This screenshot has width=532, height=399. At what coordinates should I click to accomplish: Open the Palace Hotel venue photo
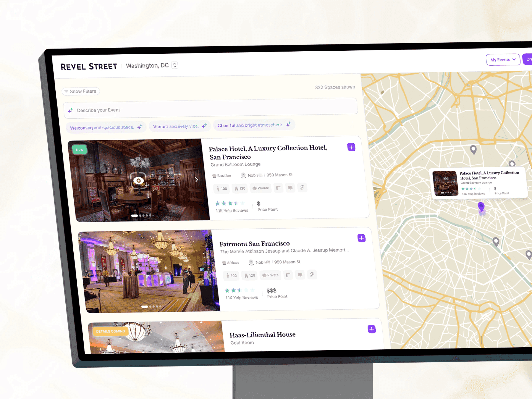pos(139,180)
